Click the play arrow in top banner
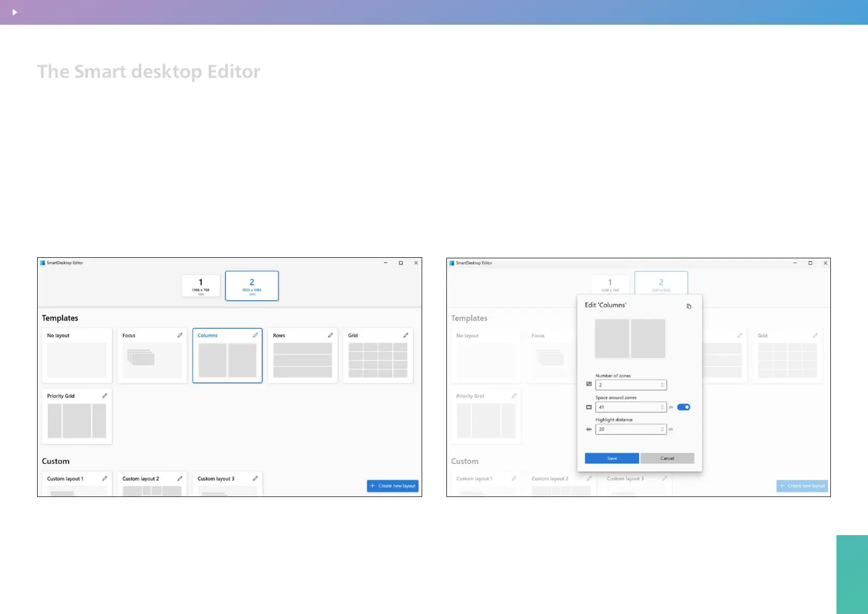The image size is (868, 614). 14,12
